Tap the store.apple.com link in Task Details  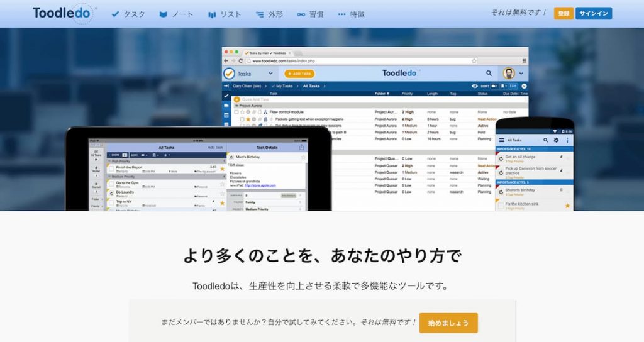260,185
